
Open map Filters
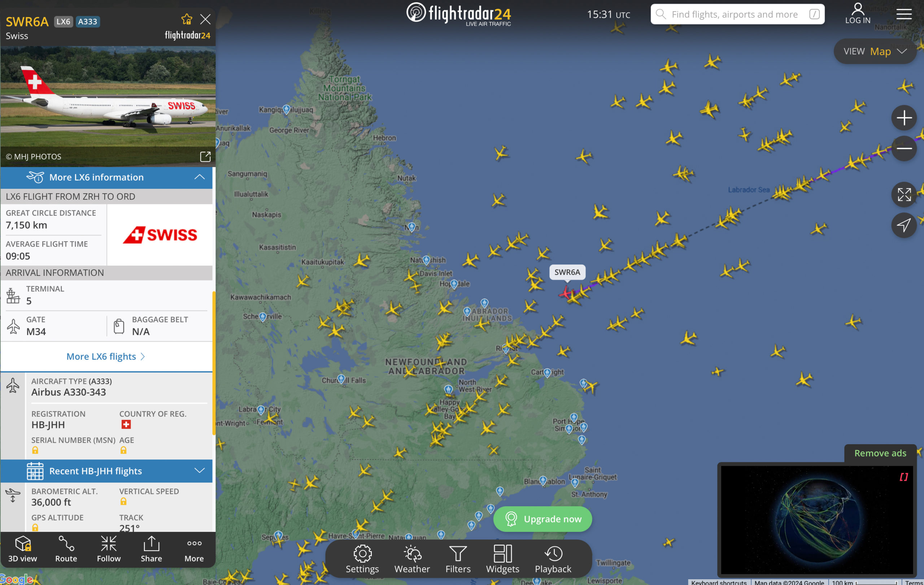[x=458, y=559]
